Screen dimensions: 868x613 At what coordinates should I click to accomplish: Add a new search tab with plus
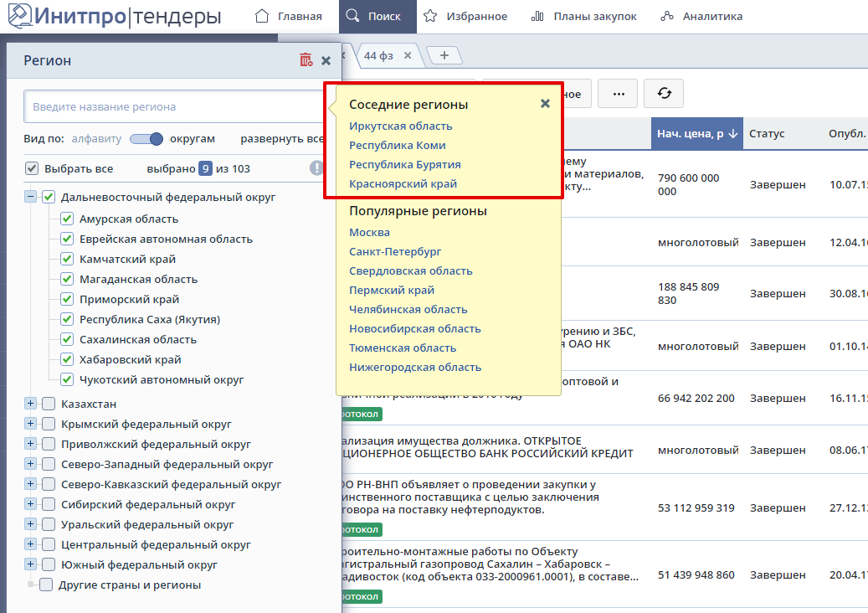444,55
